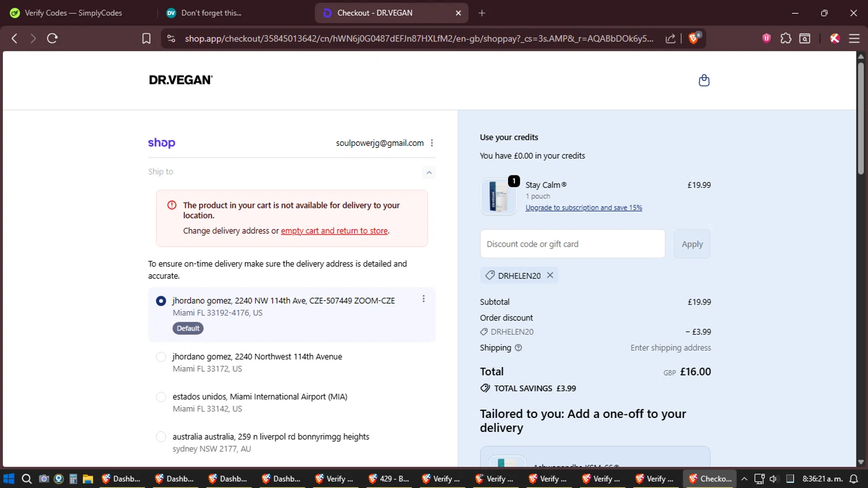
Task: Open the File Explorer taskbar icon
Action: [x=88, y=479]
